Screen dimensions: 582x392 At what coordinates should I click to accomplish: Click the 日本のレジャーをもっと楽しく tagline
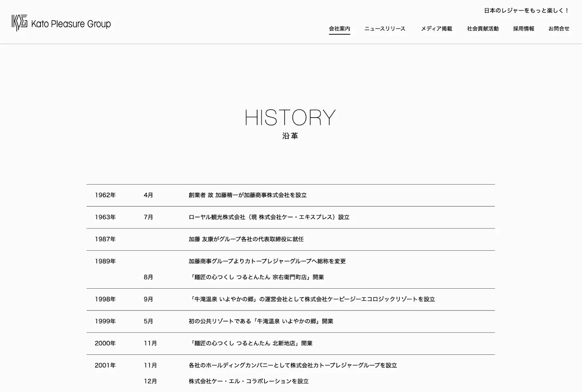[x=526, y=11]
